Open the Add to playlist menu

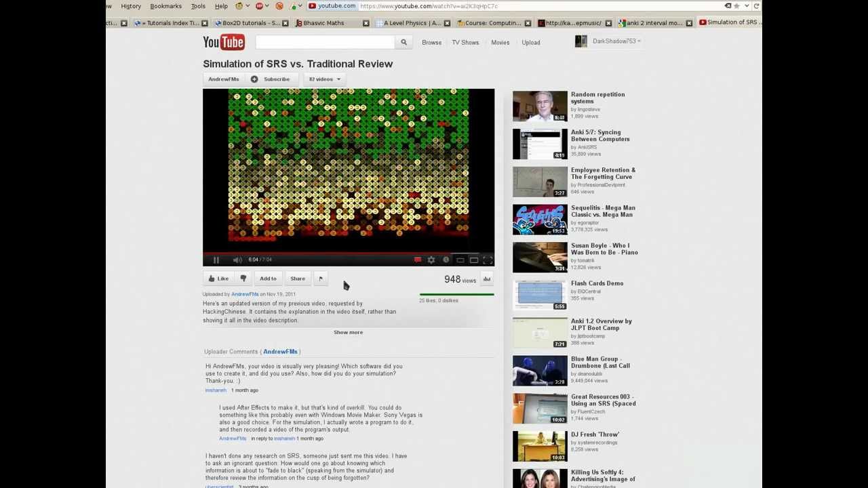tap(268, 279)
